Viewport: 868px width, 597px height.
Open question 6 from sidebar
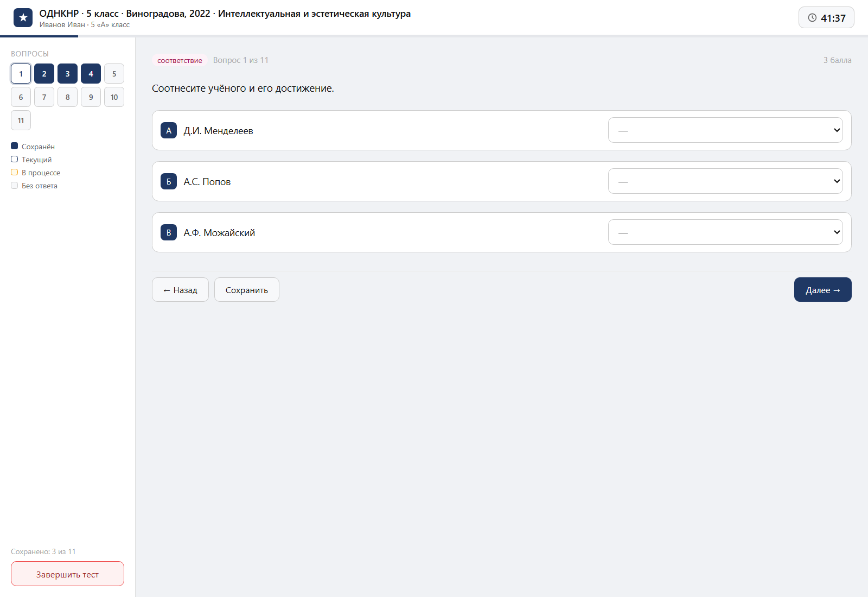[21, 97]
